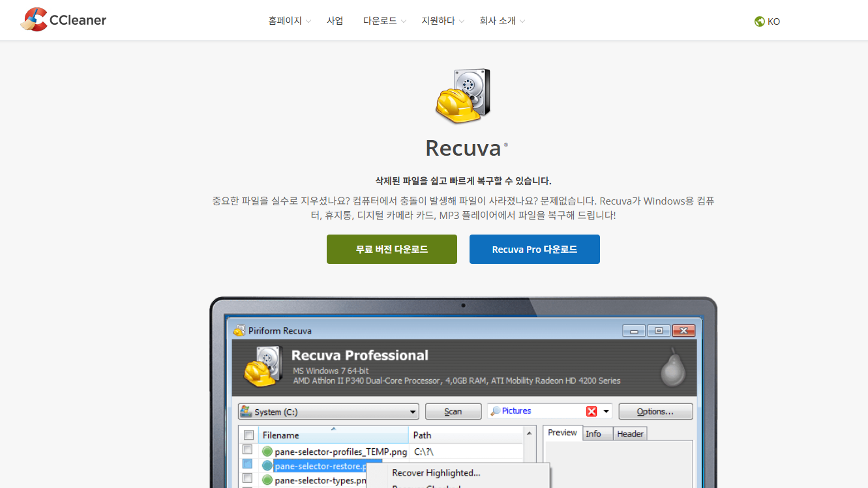Select the bold 삭제된 파일을 쉽고 빠르게 headline
The width and height of the screenshot is (868, 488).
463,180
